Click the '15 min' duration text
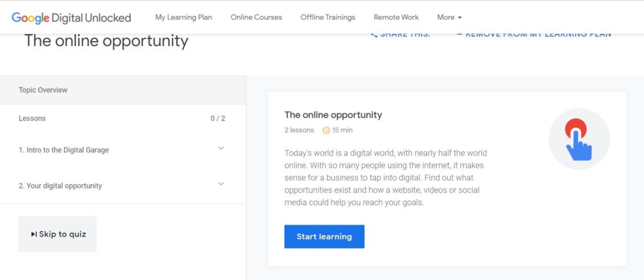Screen dimensions: 644x280 coord(342,130)
